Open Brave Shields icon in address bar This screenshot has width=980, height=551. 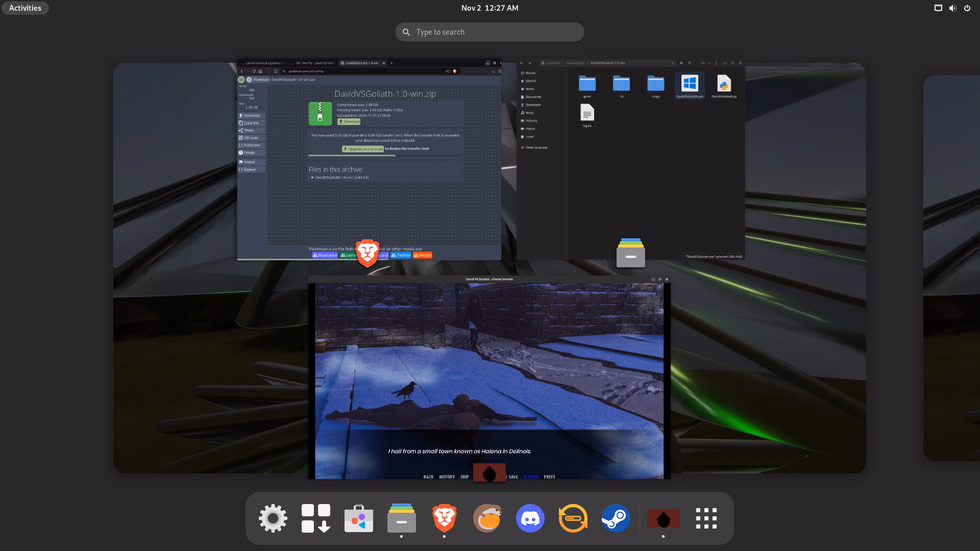pyautogui.click(x=455, y=71)
